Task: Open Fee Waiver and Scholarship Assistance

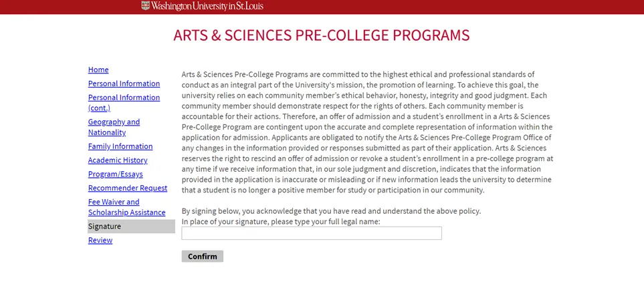Action: 126,207
